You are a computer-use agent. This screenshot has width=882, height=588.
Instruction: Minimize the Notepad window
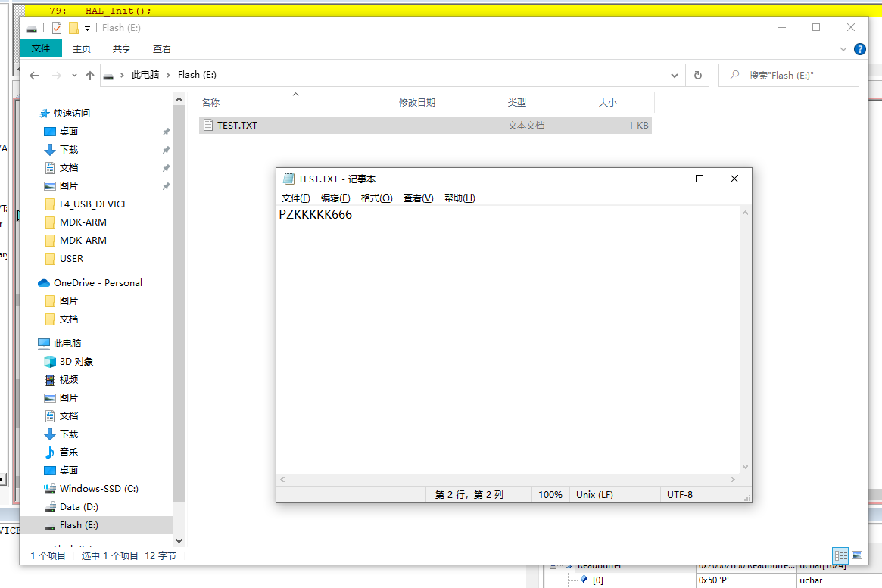pyautogui.click(x=665, y=179)
